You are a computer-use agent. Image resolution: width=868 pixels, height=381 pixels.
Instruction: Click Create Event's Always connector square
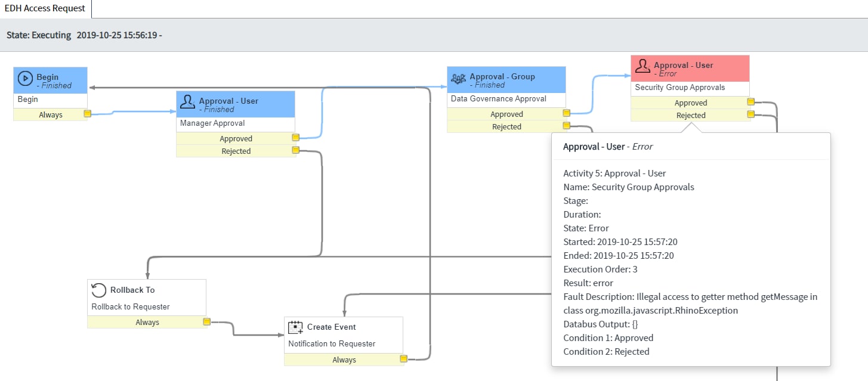tap(403, 359)
